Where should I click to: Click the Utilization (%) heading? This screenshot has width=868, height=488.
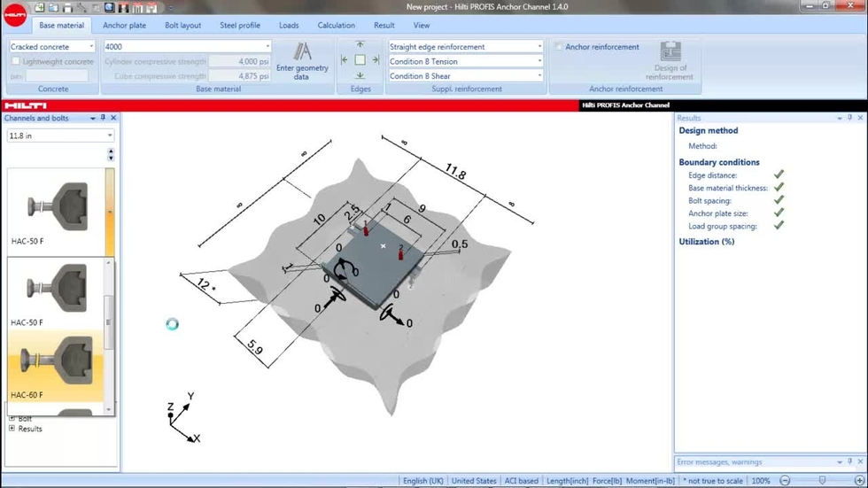coord(707,242)
